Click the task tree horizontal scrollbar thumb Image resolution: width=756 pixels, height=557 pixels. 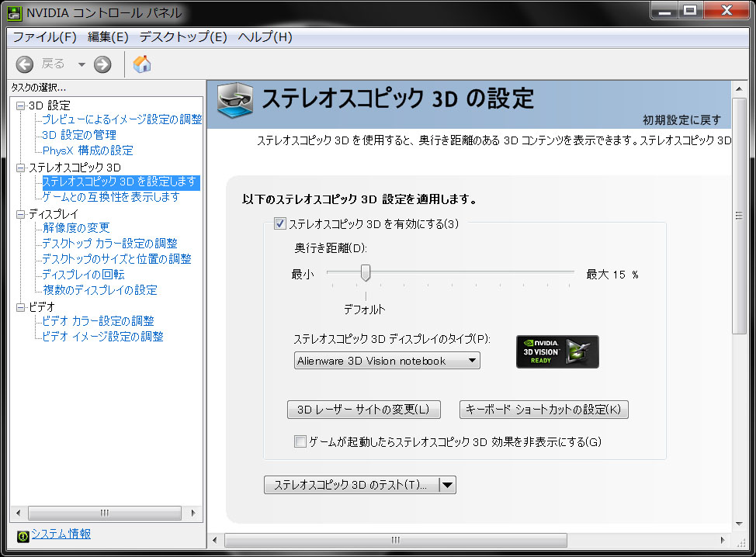pos(105,513)
